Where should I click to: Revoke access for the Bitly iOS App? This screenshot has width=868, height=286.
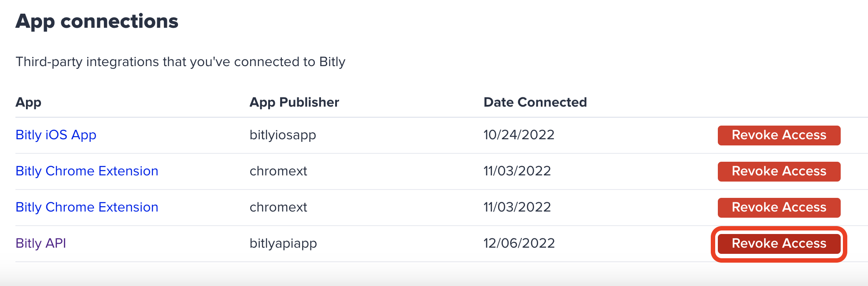tap(778, 135)
